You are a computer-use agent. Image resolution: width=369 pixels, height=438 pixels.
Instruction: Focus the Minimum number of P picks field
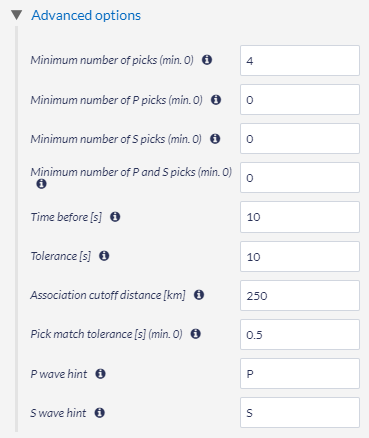coord(300,100)
